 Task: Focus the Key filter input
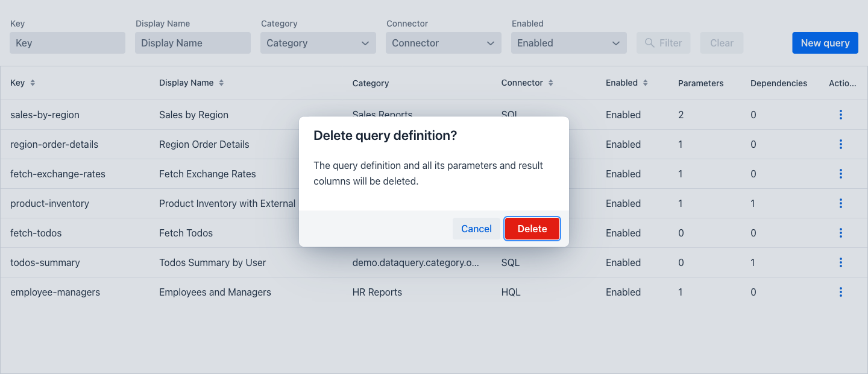(x=68, y=43)
